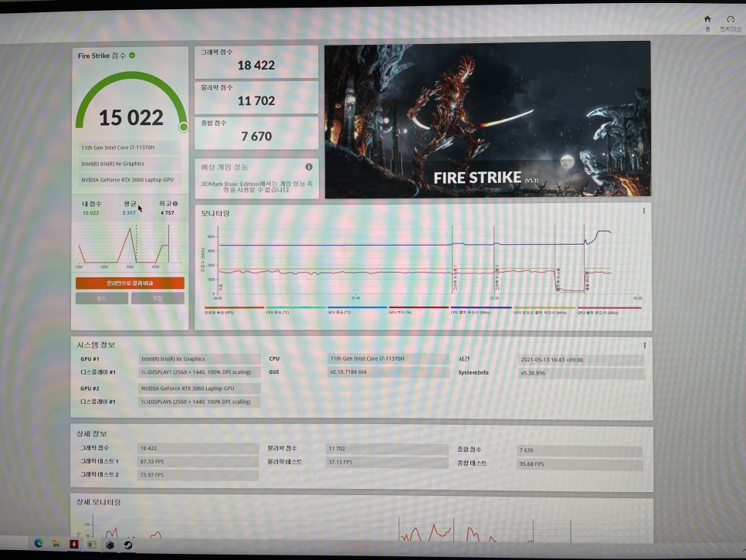This screenshot has width=746, height=560.
Task: Toggle the GPU 부하 (%) legend line
Action: 419,311
